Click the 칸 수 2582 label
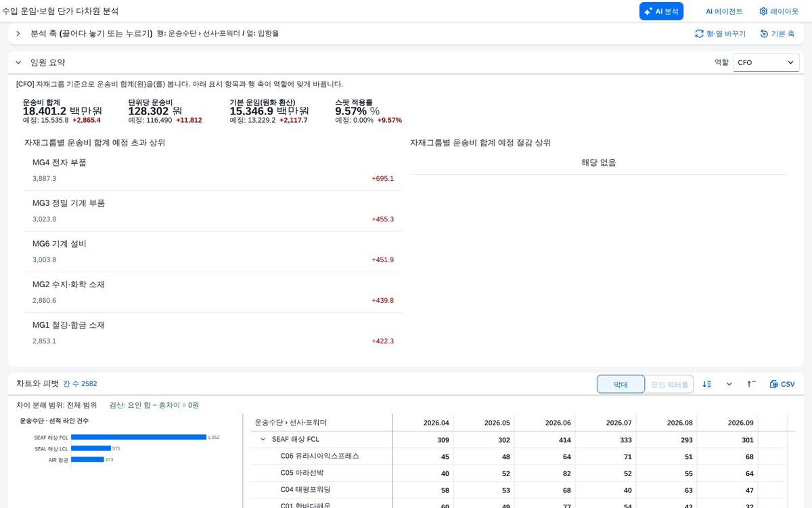This screenshot has height=508, width=812. click(80, 384)
